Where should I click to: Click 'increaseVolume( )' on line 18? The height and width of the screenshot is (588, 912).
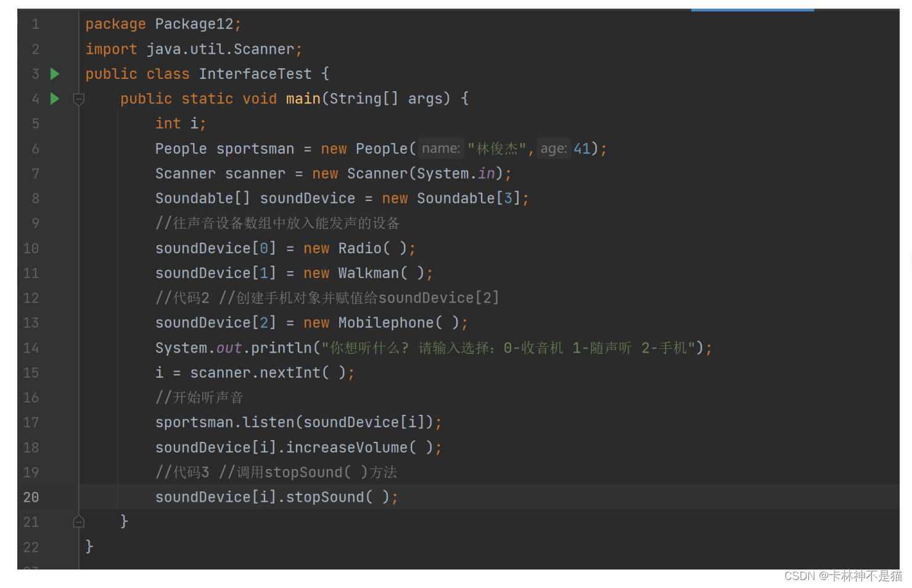(x=359, y=447)
